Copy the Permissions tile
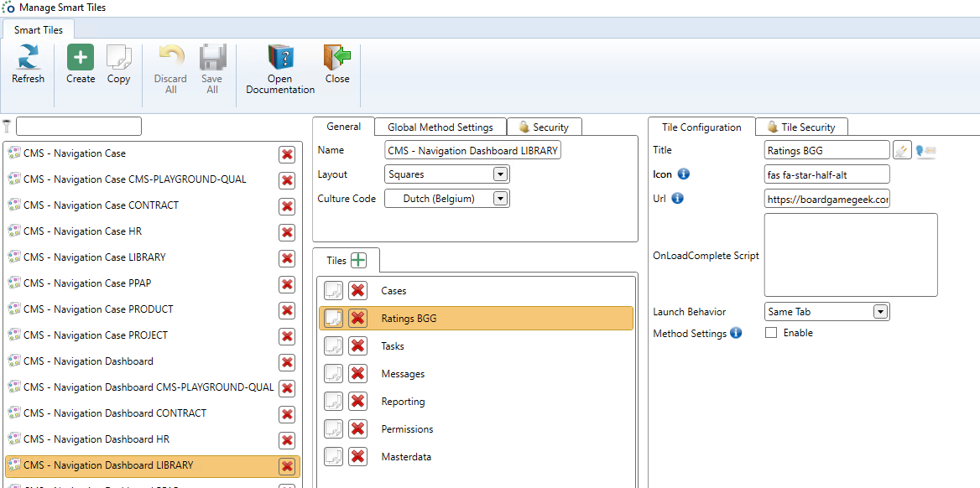 (x=334, y=429)
